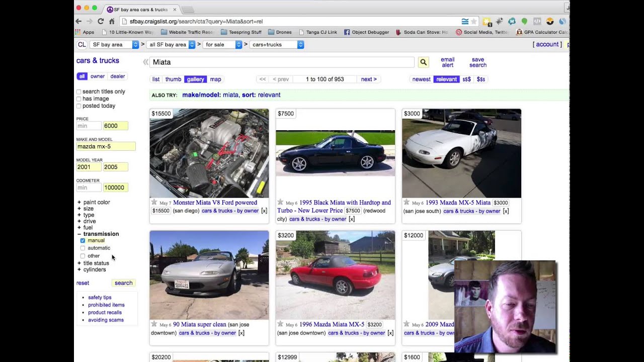Viewport: 644px width, 362px height.
Task: Switch to list view
Action: tap(156, 79)
